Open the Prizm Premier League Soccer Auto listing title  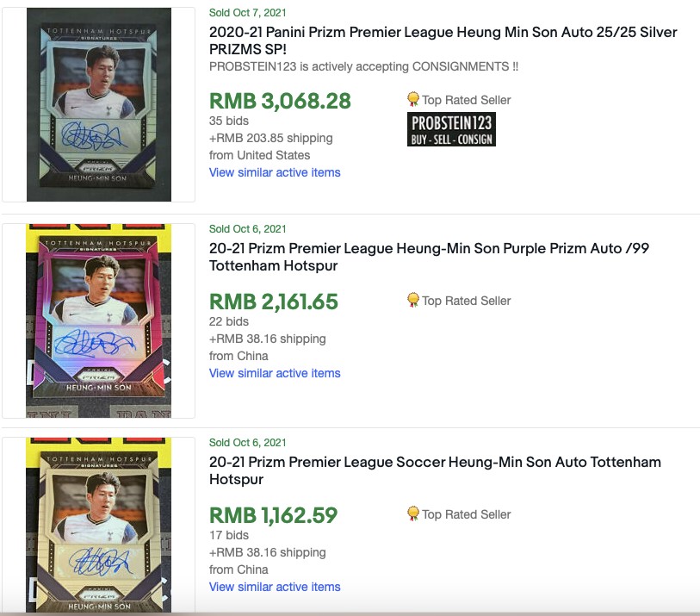(435, 470)
